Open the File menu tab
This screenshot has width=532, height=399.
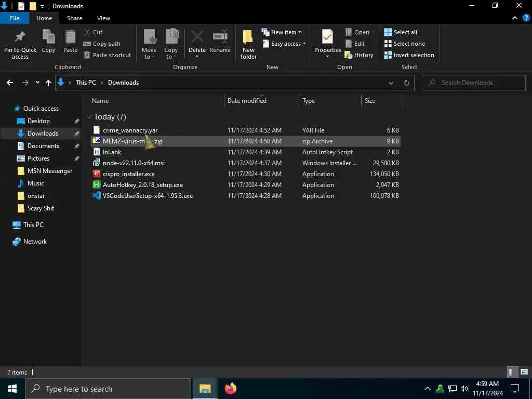coord(15,18)
